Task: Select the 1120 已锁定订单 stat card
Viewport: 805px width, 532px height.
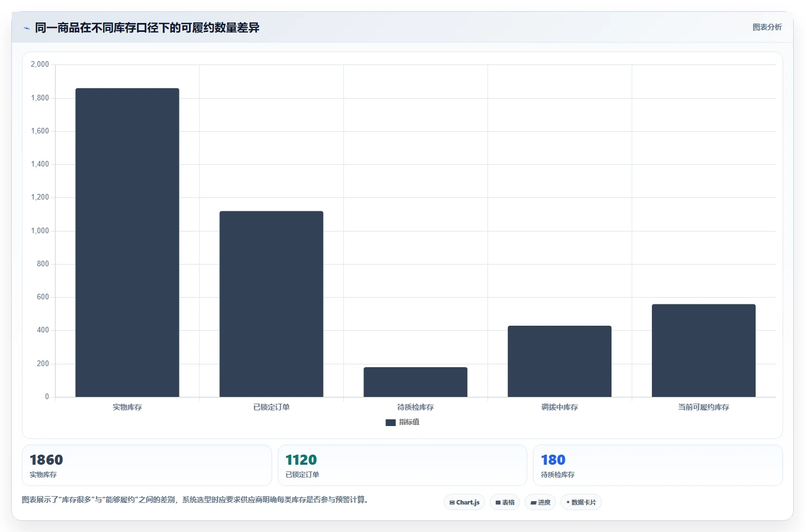Action: (402, 465)
